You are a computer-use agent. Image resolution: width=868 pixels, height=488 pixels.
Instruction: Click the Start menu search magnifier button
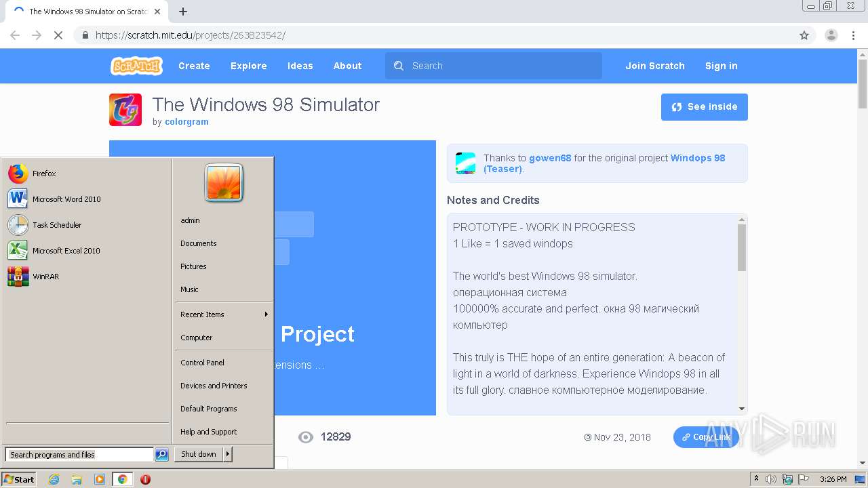(x=161, y=455)
